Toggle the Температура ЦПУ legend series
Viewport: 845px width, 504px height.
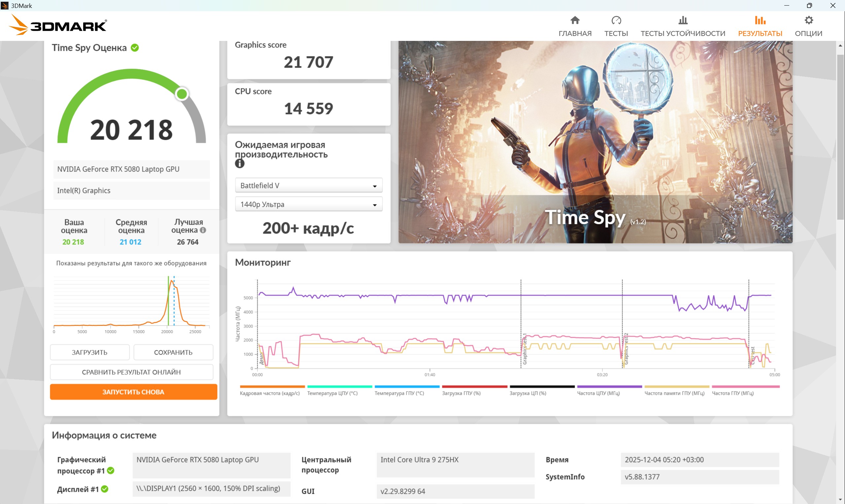pos(339,391)
